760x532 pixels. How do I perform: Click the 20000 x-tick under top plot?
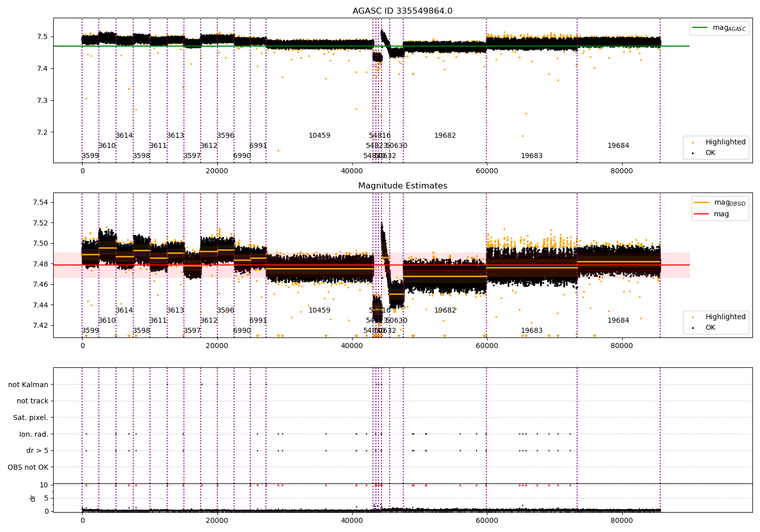[217, 171]
